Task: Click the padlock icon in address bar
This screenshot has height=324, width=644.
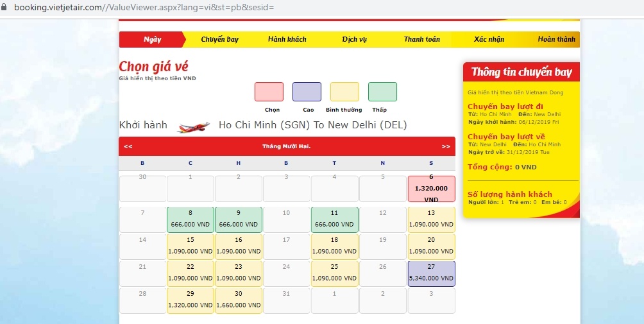Action: pyautogui.click(x=5, y=8)
